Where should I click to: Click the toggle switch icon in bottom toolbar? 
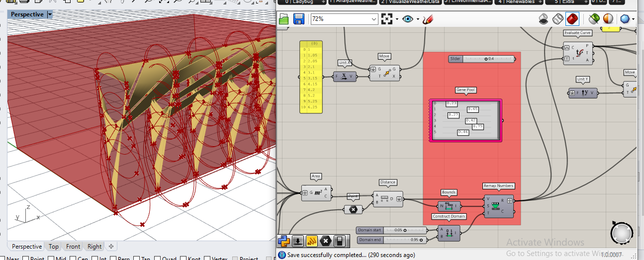coord(340,241)
